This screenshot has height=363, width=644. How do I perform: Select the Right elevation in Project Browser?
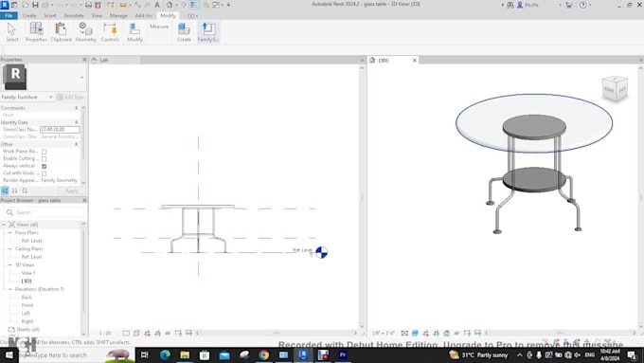pos(27,321)
